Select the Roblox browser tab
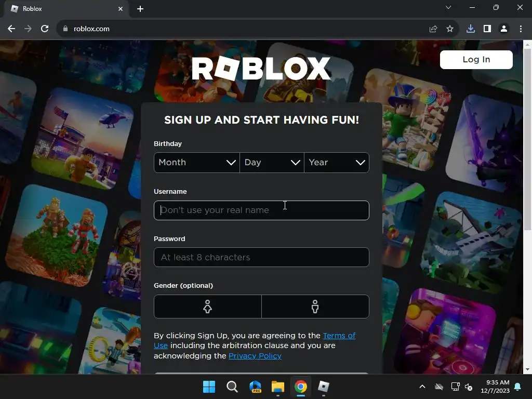 66,9
